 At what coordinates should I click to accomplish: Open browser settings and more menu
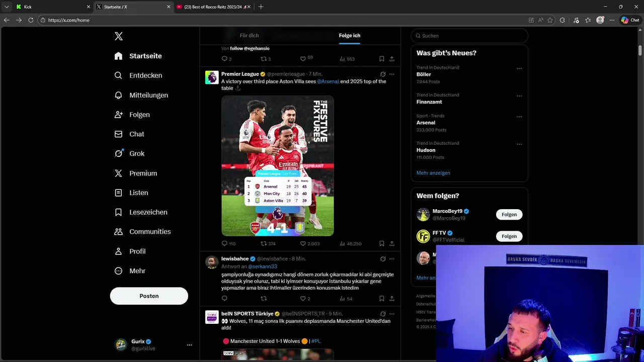coord(612,20)
